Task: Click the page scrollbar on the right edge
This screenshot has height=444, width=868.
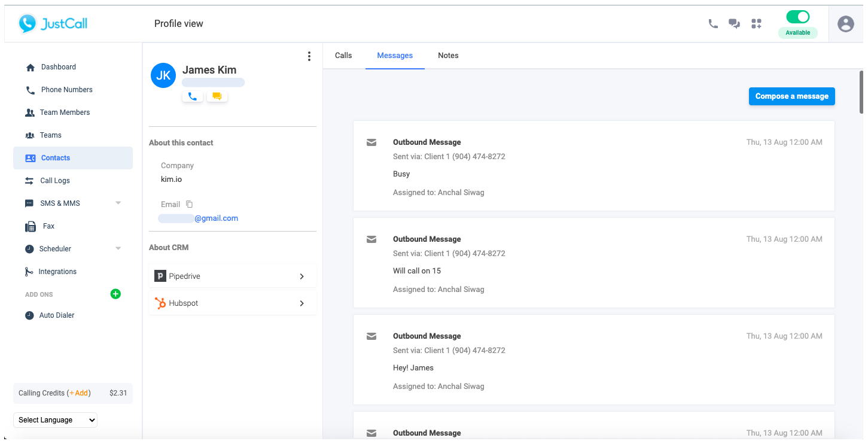Action: tap(861, 92)
